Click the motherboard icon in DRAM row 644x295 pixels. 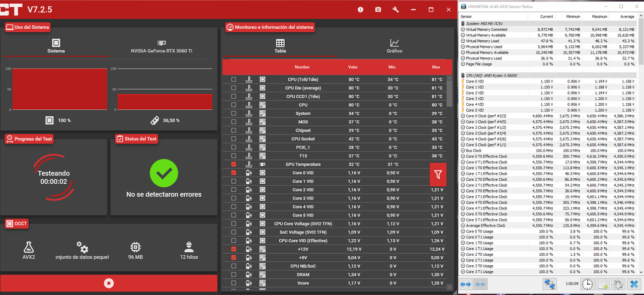point(262,274)
